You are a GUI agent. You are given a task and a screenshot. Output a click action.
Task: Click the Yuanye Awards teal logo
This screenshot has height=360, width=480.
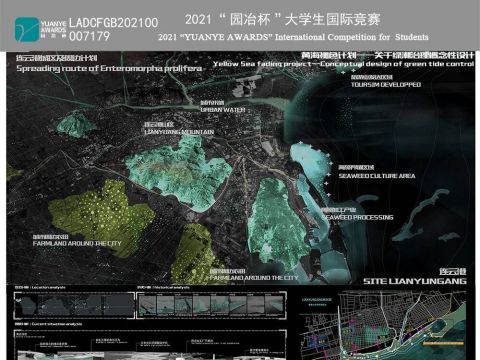[x=27, y=29]
